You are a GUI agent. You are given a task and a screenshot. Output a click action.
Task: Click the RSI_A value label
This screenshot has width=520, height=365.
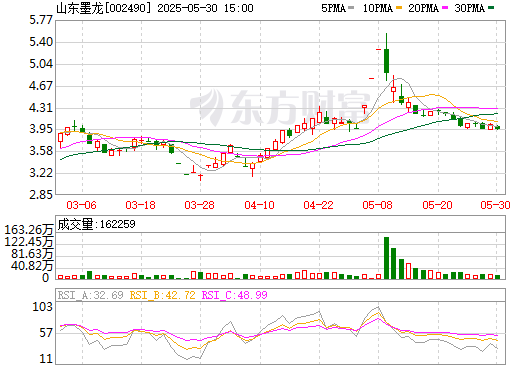[90, 295]
